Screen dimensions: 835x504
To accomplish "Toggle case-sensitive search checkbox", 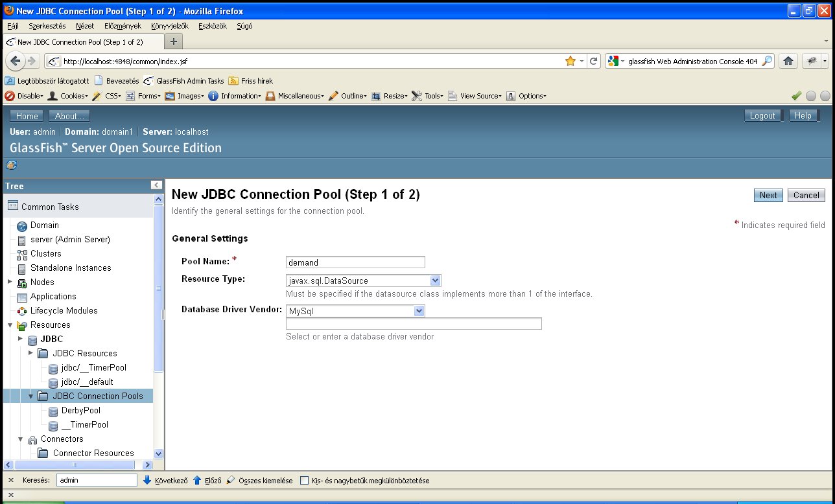I will tap(304, 481).
